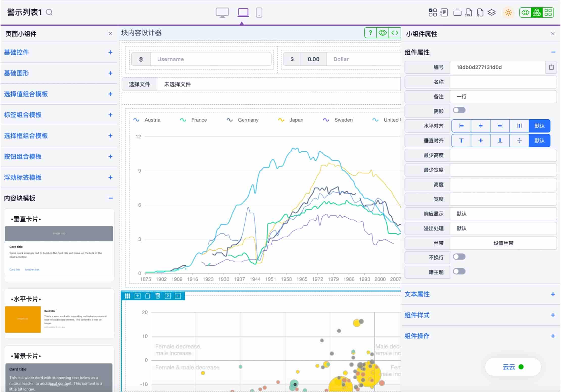Expand the 基础控件 section
Viewport: 561px width, 392px height.
coord(59,52)
